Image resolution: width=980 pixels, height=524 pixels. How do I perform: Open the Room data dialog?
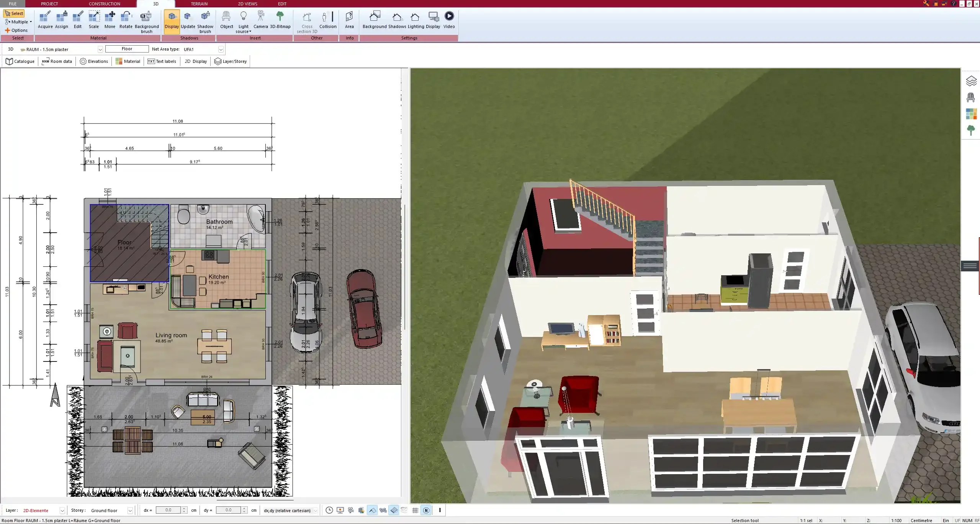[57, 61]
